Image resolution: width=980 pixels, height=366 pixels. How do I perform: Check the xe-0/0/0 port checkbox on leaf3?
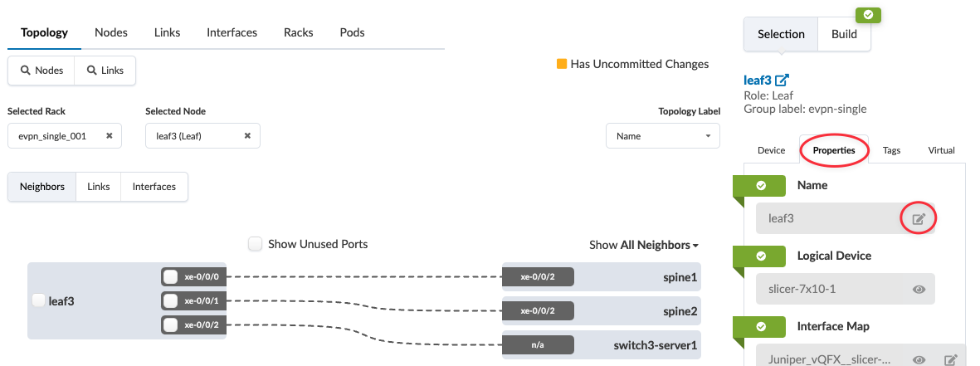(x=170, y=277)
